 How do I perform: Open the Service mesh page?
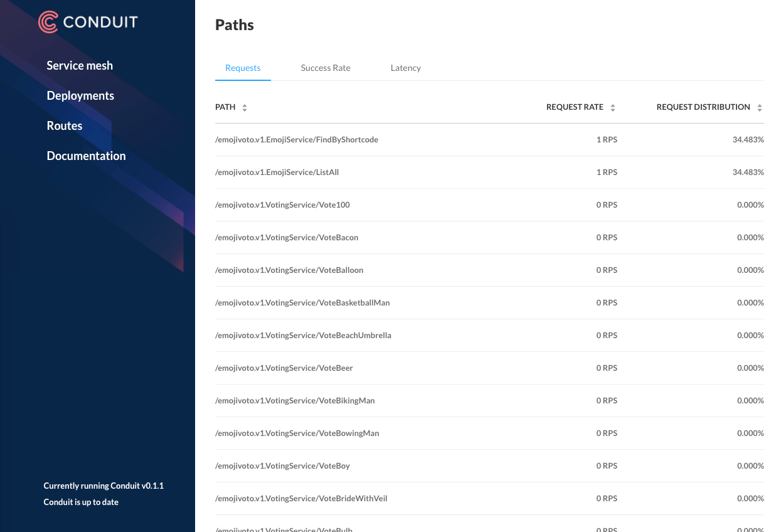coord(80,66)
